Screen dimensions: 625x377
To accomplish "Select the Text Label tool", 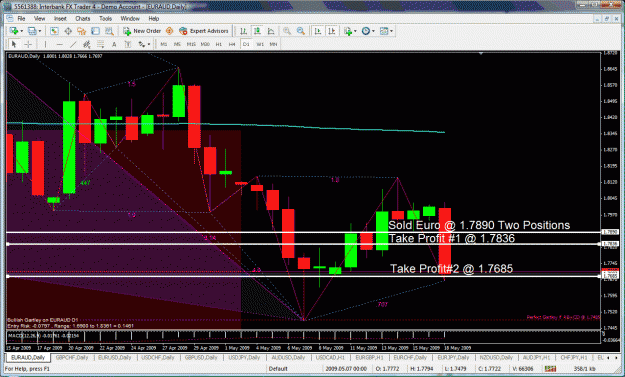I will click(x=128, y=44).
